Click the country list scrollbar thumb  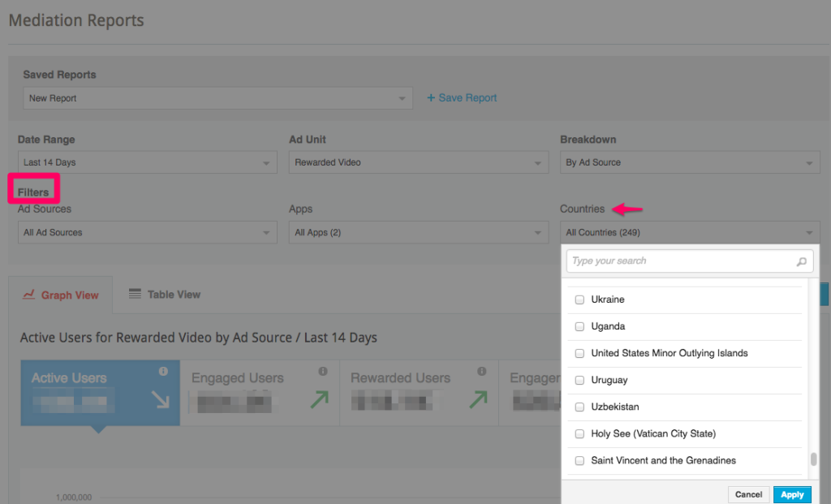[813, 459]
